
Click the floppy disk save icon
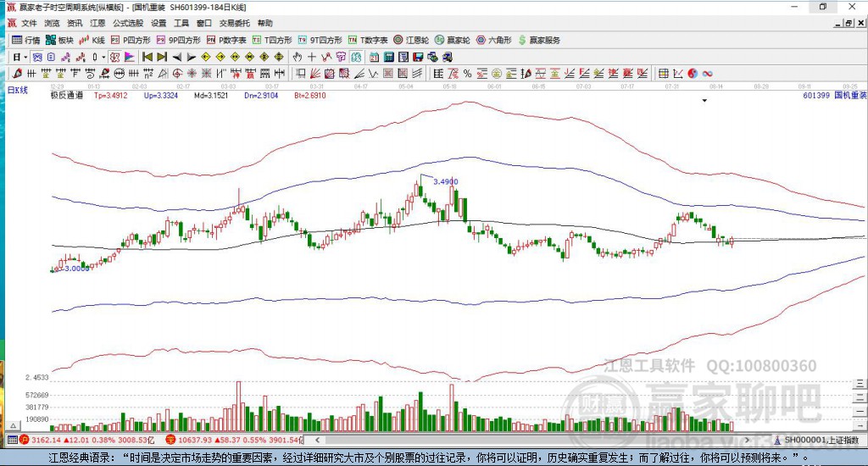click(418, 57)
